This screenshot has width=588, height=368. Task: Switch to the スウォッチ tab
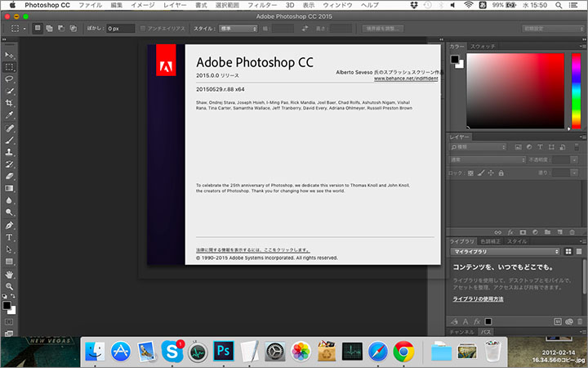483,47
